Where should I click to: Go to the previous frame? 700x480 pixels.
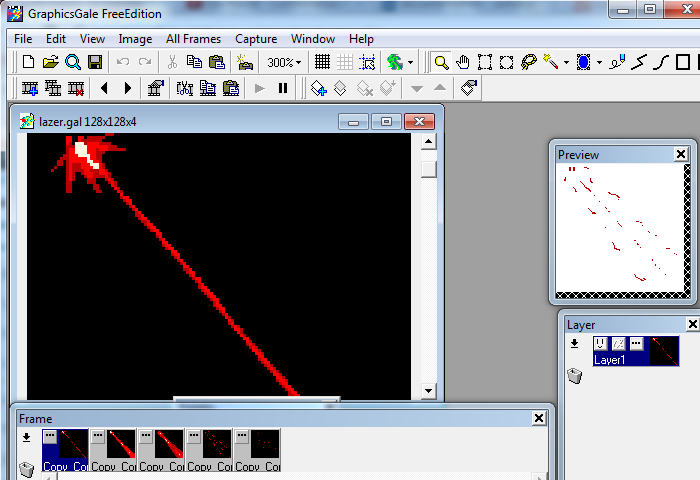tap(104, 88)
